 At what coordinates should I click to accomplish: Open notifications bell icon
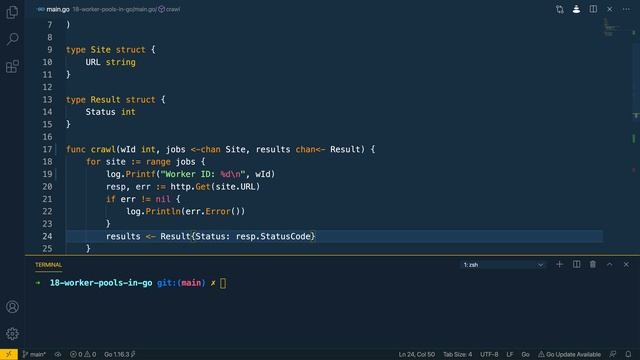(628, 354)
